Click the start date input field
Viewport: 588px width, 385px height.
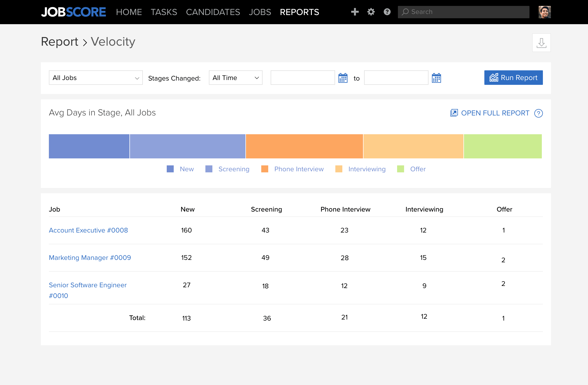tap(303, 78)
